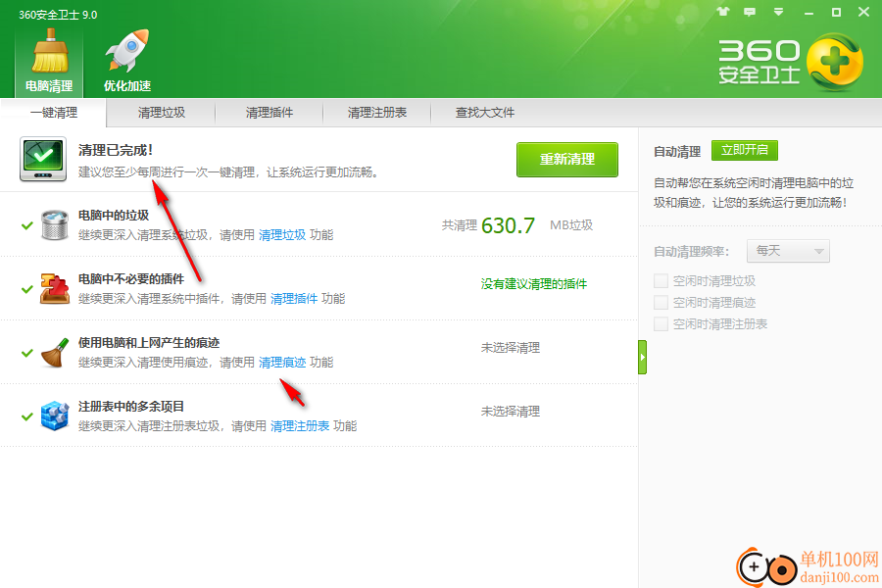Click the green checkmark beside 电脑中不必要的插件
The height and width of the screenshot is (588, 882).
(27, 289)
